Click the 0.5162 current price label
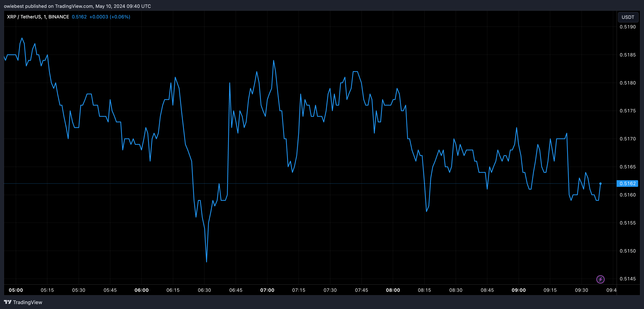The image size is (644, 309). [x=628, y=183]
